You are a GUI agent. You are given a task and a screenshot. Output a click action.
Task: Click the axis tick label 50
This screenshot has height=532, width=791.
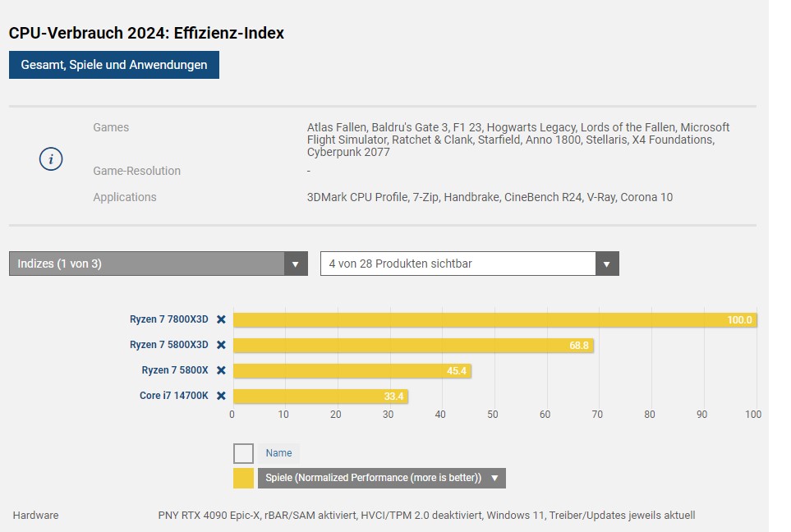click(492, 415)
